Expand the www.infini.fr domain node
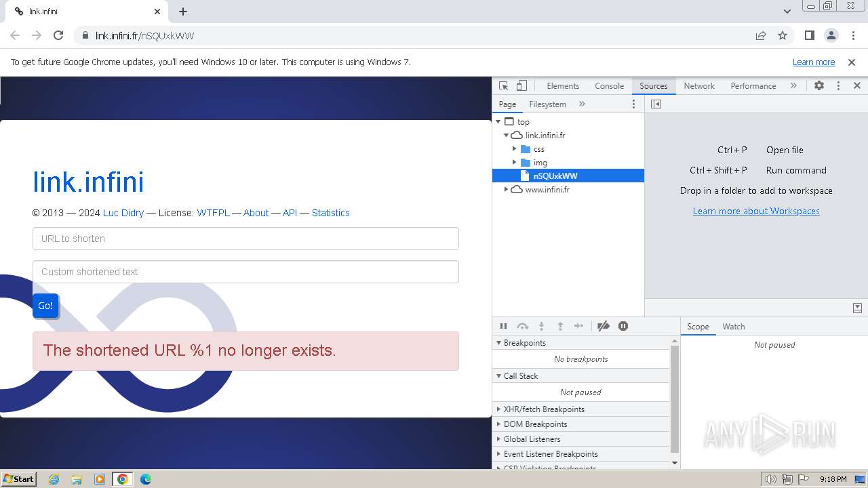This screenshot has width=868, height=488. click(x=507, y=190)
